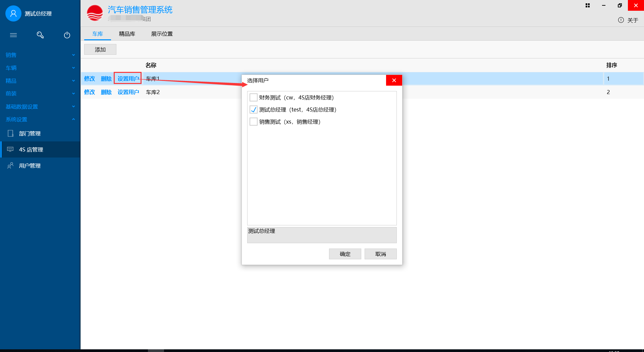Viewport: 644px width, 352px height.
Task: Click the 4S 店管理 monitor icon
Action: pos(11,149)
